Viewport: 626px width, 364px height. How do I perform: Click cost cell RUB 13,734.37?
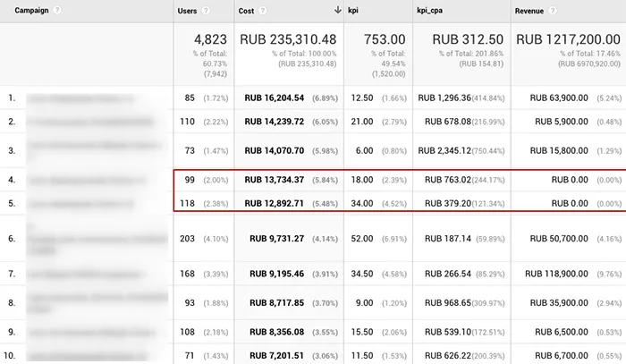(275, 180)
